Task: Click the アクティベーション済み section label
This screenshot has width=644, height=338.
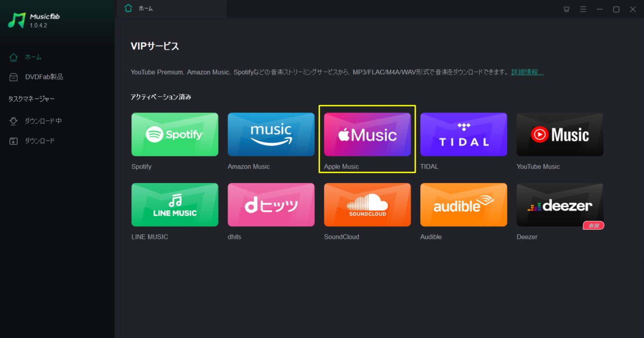Action: click(161, 97)
